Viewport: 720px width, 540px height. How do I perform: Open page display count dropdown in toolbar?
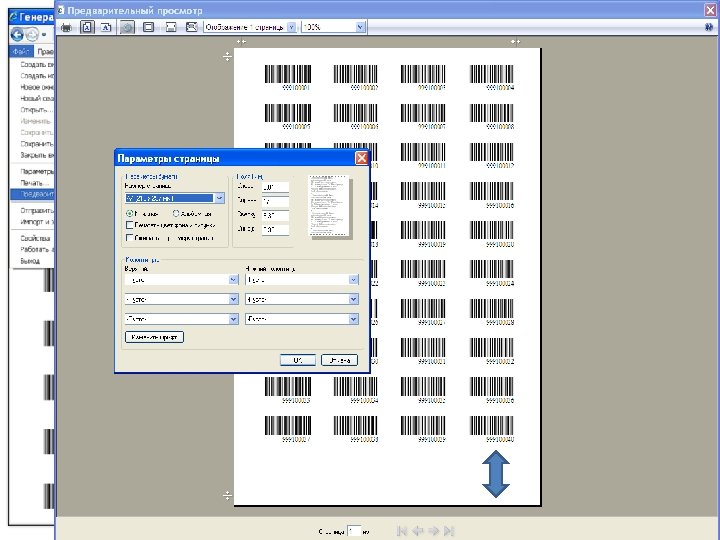291,28
